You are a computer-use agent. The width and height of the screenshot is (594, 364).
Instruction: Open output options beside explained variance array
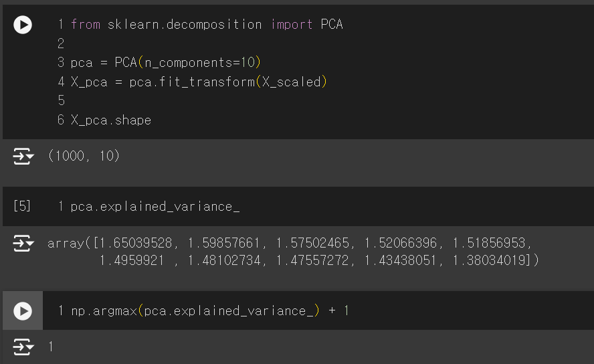[23, 243]
